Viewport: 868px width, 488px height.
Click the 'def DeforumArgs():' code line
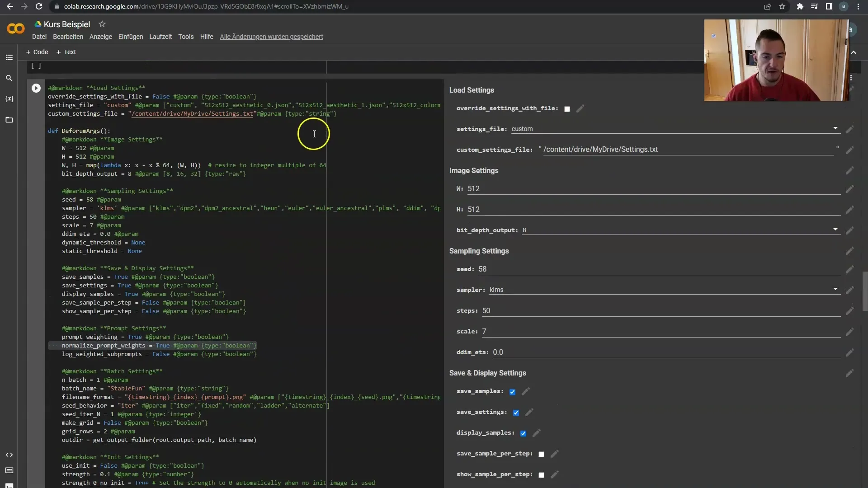pyautogui.click(x=79, y=131)
